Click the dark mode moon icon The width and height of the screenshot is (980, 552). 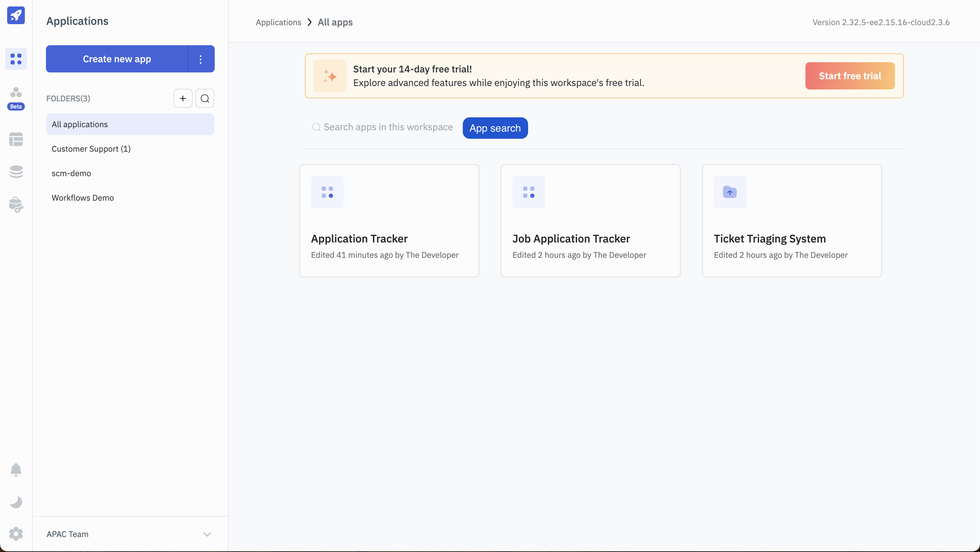click(16, 502)
